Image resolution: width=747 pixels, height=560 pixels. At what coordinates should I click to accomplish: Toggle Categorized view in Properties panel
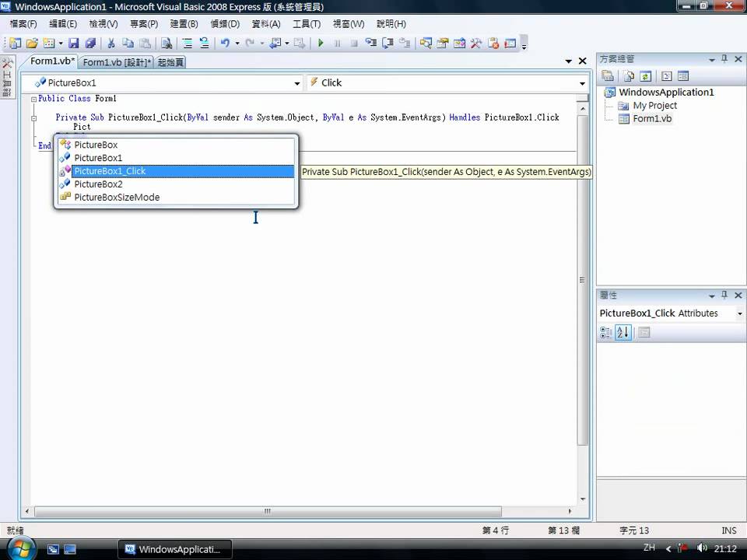[605, 332]
